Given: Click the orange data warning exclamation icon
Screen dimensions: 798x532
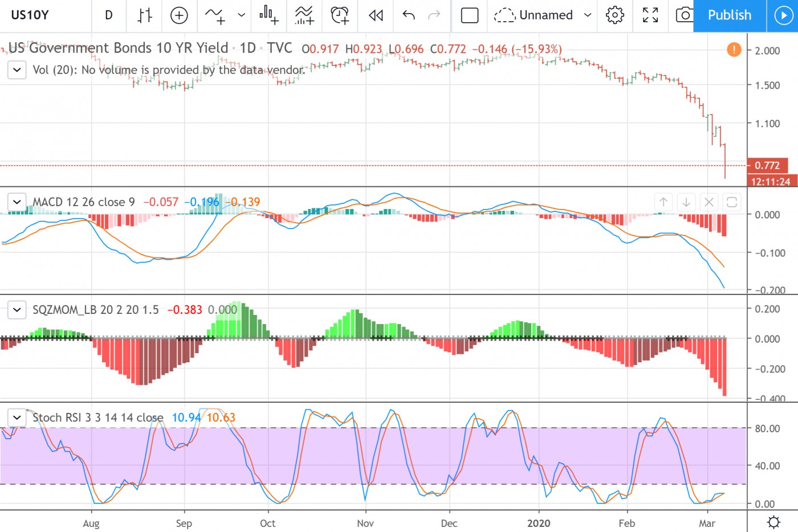Looking at the screenshot, I should [x=734, y=50].
